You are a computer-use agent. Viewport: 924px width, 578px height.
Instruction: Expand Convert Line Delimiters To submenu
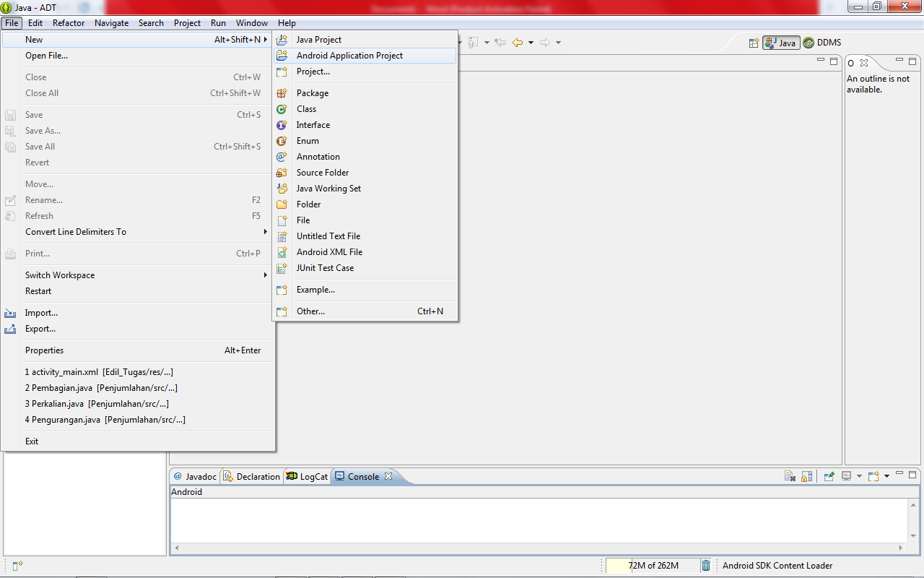tap(137, 232)
